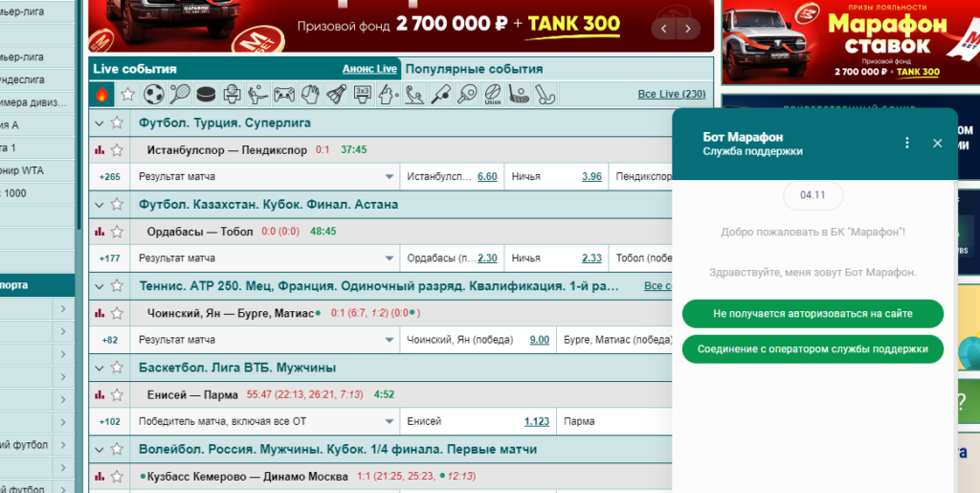The width and height of the screenshot is (980, 493).
Task: Filter live events by handball icon
Action: [x=309, y=95]
